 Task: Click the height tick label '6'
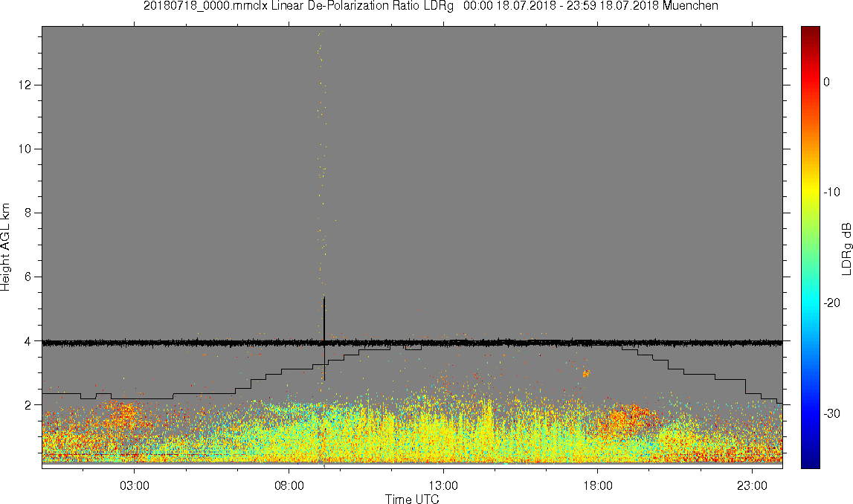(x=28, y=277)
